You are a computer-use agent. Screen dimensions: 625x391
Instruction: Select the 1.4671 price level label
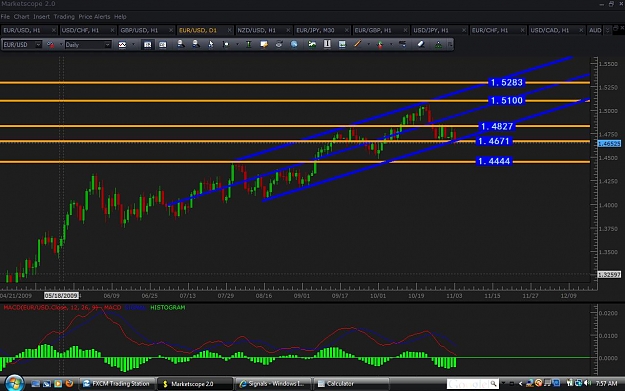(493, 141)
